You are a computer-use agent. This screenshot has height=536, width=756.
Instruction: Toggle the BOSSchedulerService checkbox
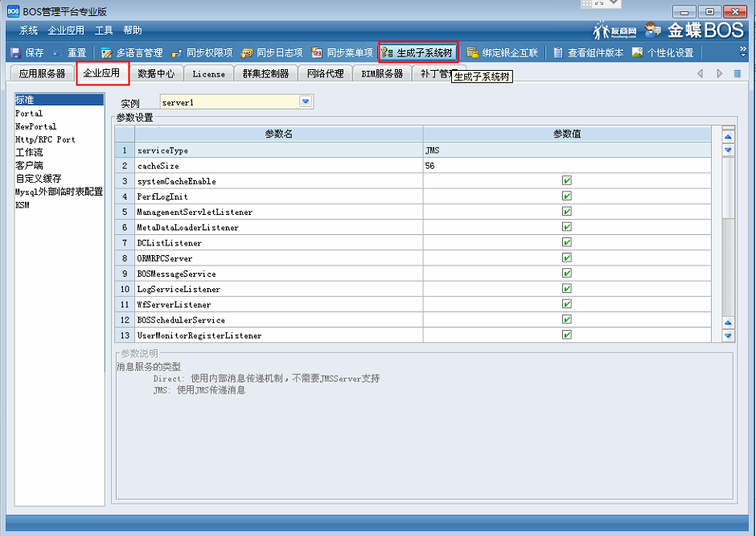(566, 320)
